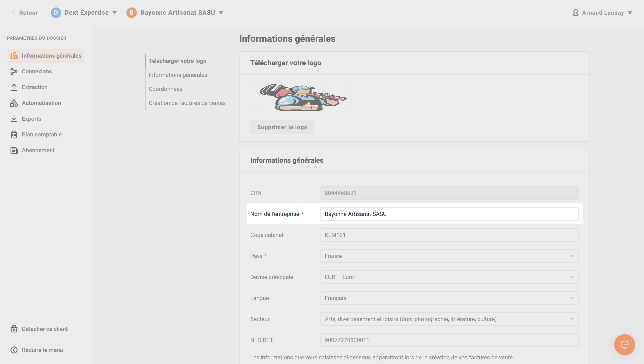Click the Connexions icon in sidebar
The image size is (644, 364).
click(x=14, y=71)
